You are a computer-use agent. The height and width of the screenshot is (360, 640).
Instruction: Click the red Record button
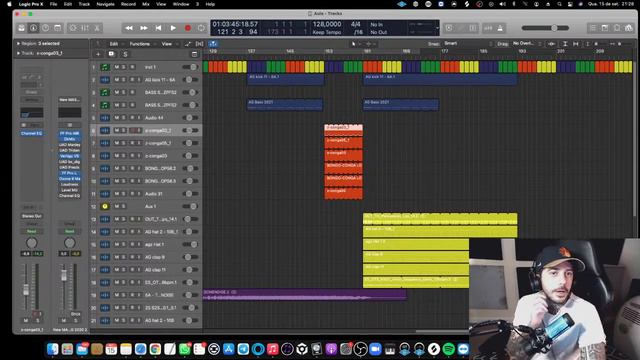tap(188, 28)
